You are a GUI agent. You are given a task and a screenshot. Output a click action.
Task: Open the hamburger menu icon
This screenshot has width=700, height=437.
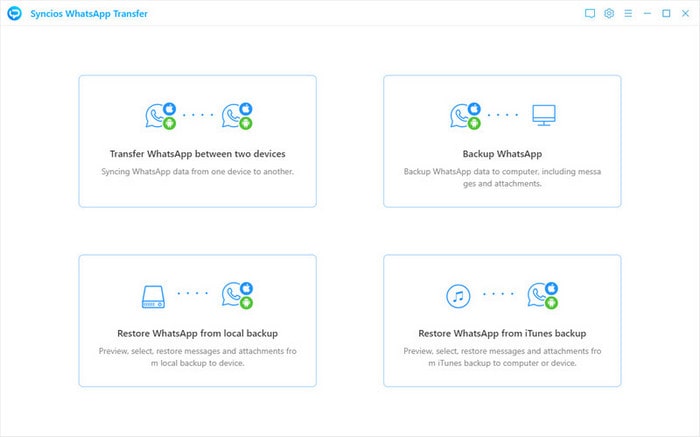click(628, 13)
